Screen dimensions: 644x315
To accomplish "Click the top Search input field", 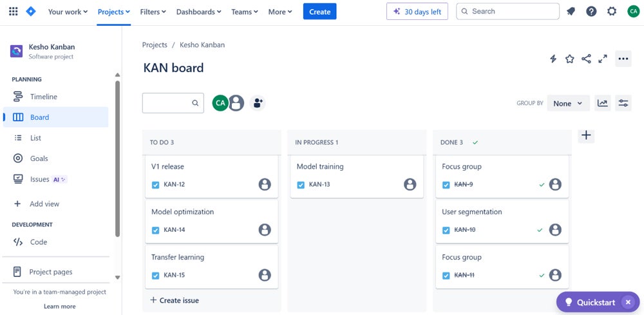I will [x=507, y=12].
